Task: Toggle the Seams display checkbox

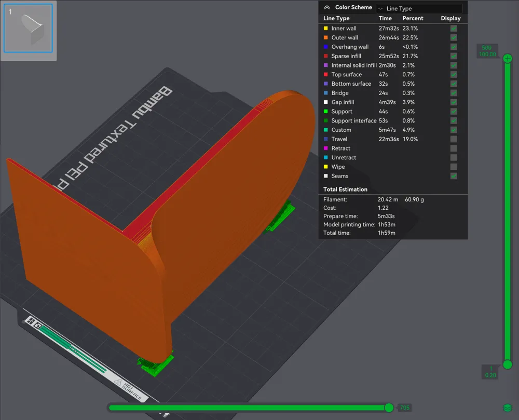Action: pos(454,175)
